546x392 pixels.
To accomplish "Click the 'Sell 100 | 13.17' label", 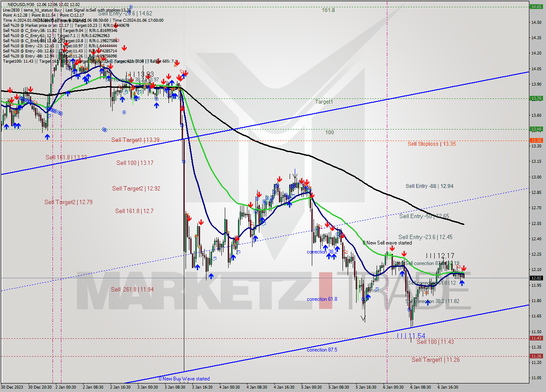I will tap(135, 163).
